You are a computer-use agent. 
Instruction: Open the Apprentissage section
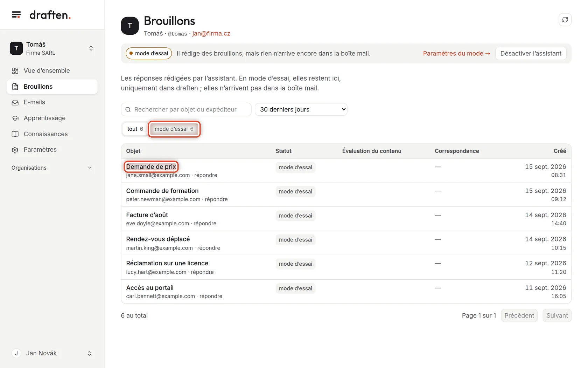52,118
